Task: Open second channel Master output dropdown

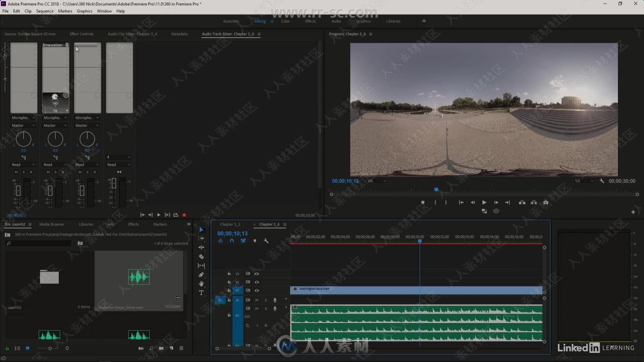Action: tap(55, 125)
